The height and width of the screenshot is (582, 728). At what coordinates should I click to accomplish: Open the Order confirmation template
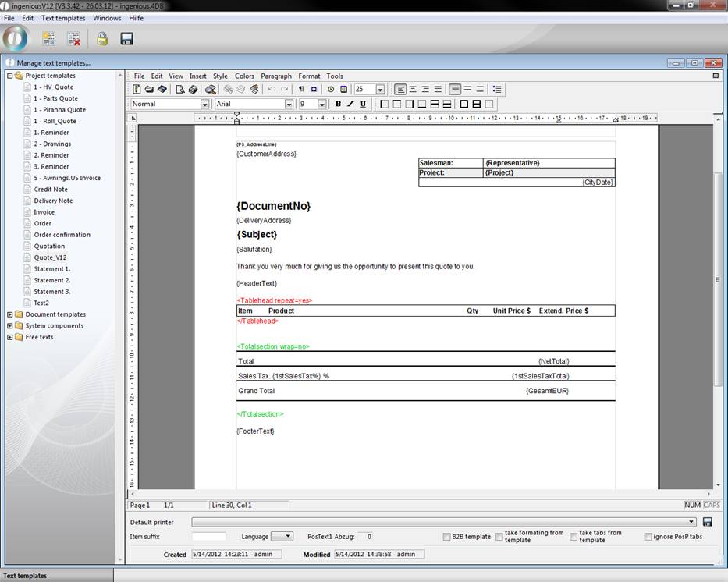click(x=62, y=235)
